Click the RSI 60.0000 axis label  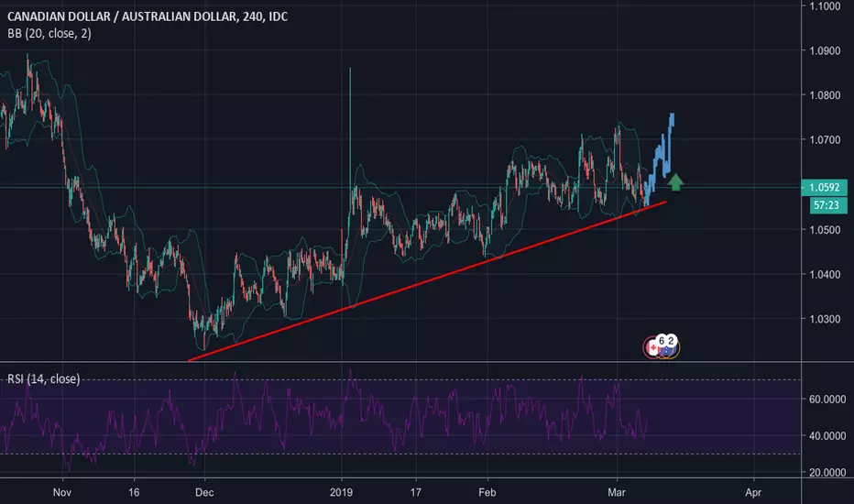827,400
